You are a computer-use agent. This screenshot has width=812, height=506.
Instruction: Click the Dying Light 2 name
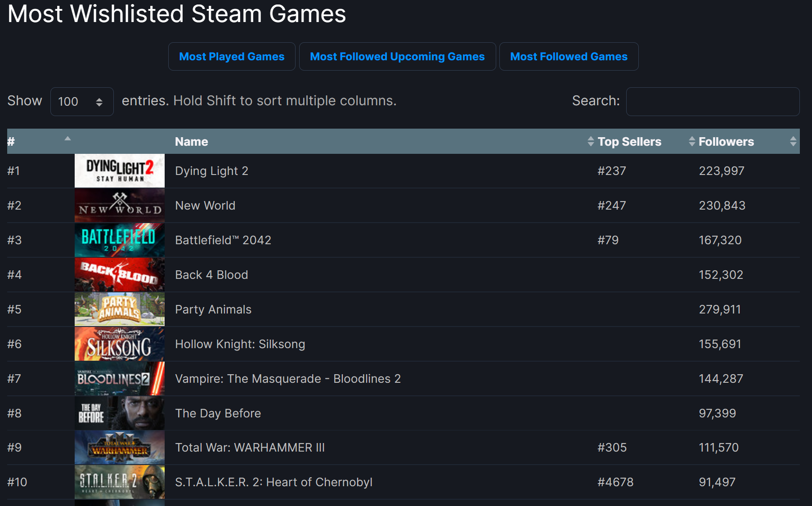[x=211, y=171]
